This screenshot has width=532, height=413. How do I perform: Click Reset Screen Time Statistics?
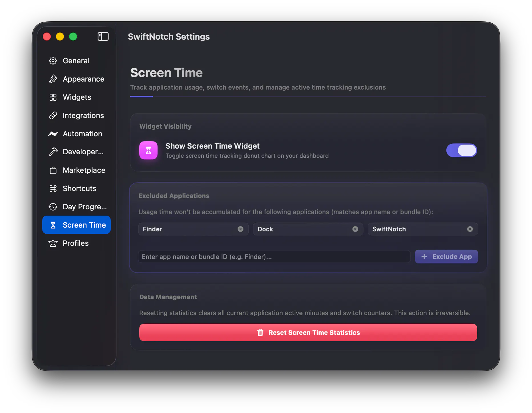(308, 333)
